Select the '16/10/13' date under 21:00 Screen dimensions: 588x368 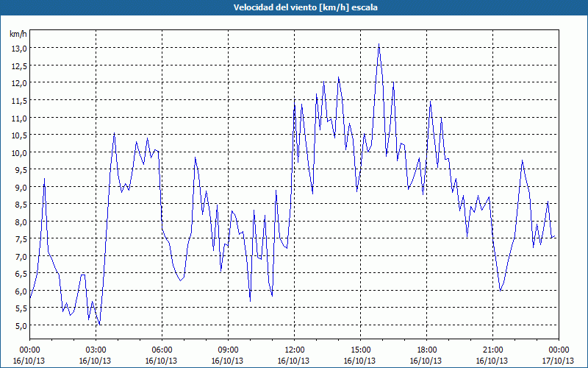(x=492, y=361)
